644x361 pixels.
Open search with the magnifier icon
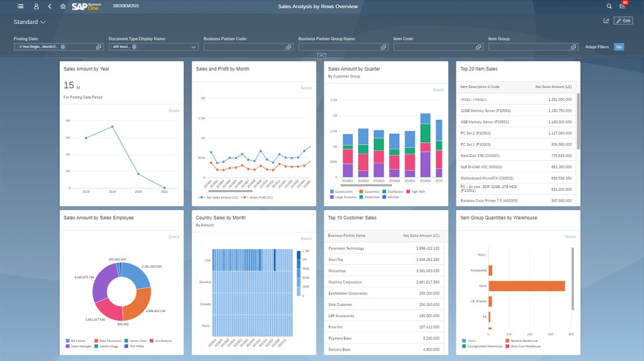(x=609, y=6)
